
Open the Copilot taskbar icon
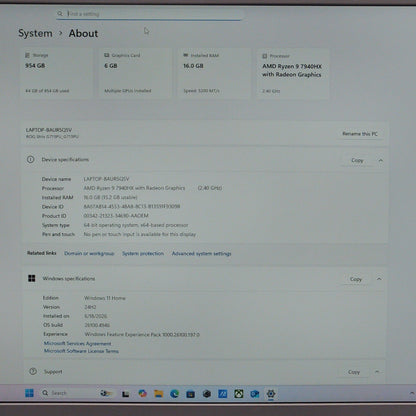click(142, 394)
